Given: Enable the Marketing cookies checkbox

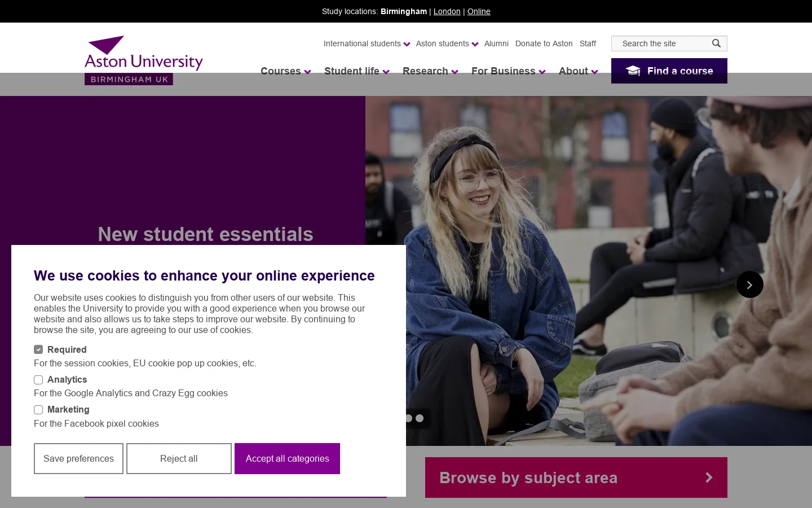Looking at the screenshot, I should (x=38, y=410).
